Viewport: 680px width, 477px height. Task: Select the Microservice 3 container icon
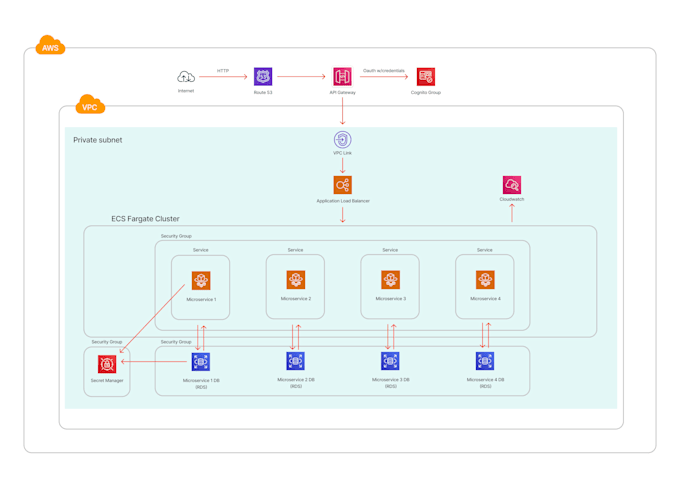(390, 280)
